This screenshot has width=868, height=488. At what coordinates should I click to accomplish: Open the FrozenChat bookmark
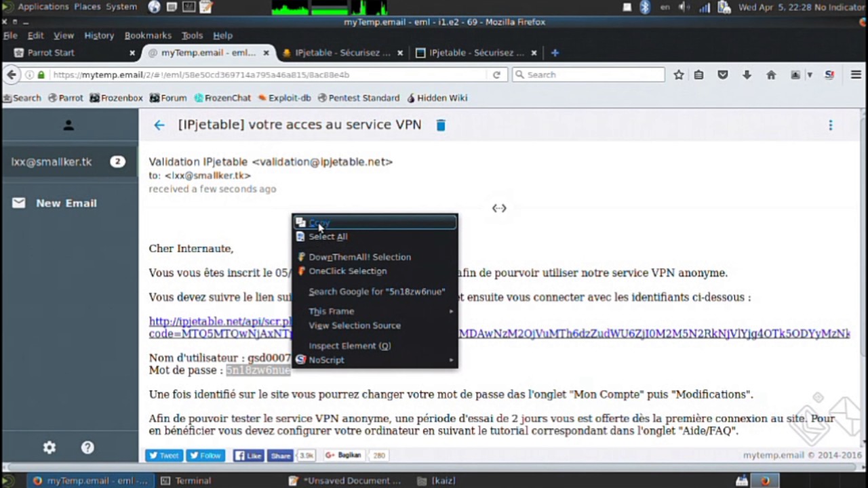point(222,98)
